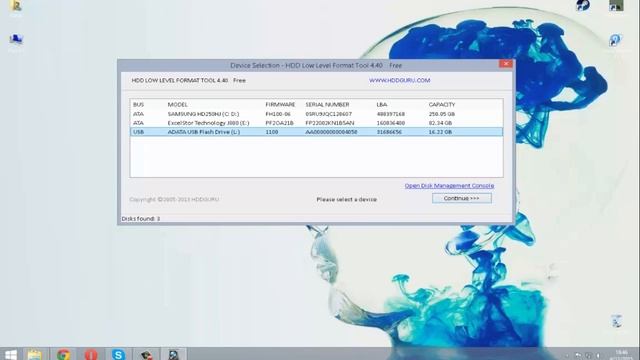Click the Continue >>> button
The height and width of the screenshot is (360, 640).
(462, 198)
